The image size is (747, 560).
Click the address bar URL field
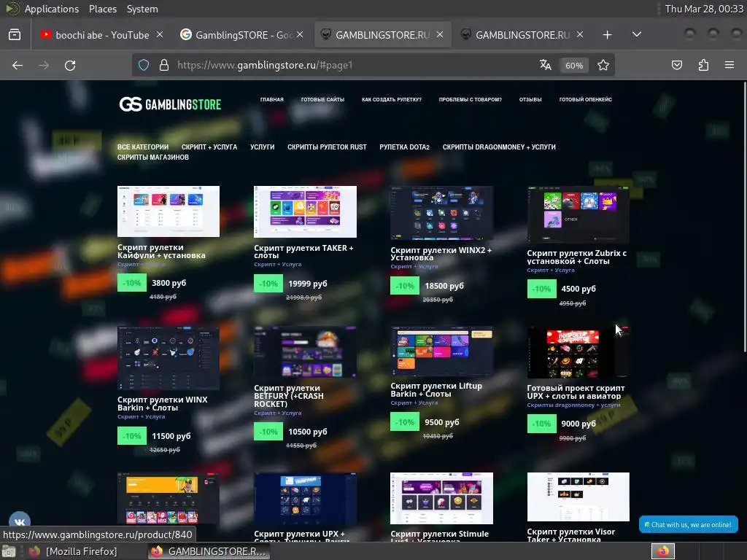(x=352, y=65)
